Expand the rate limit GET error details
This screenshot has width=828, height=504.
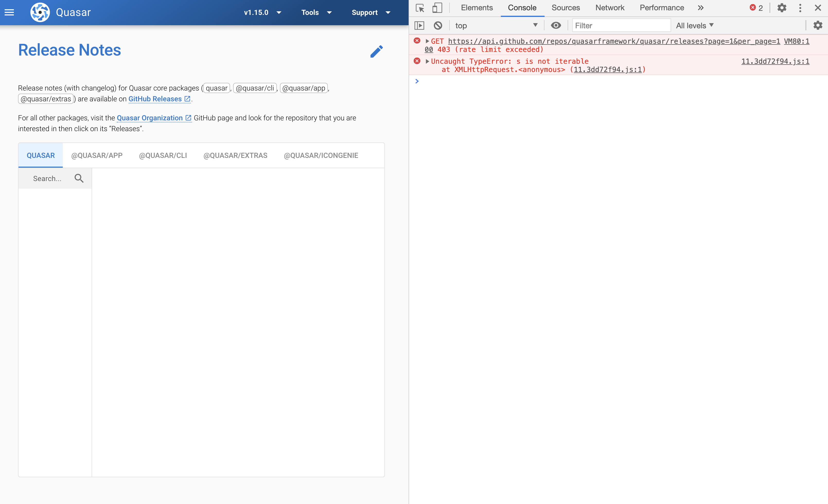[427, 41]
